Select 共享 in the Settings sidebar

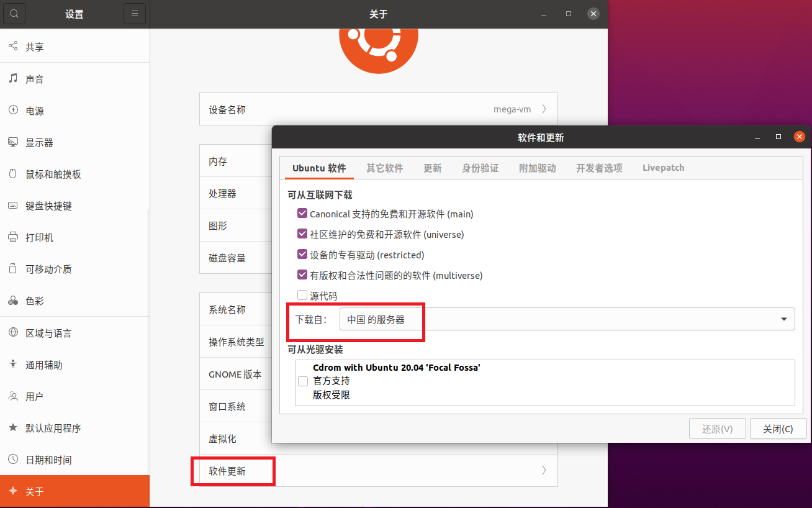(x=74, y=47)
